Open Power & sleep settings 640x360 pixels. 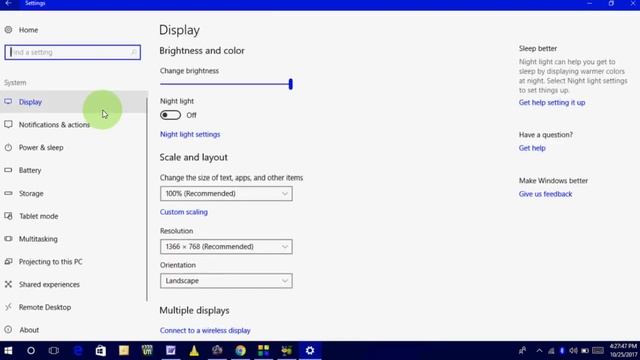tap(41, 148)
